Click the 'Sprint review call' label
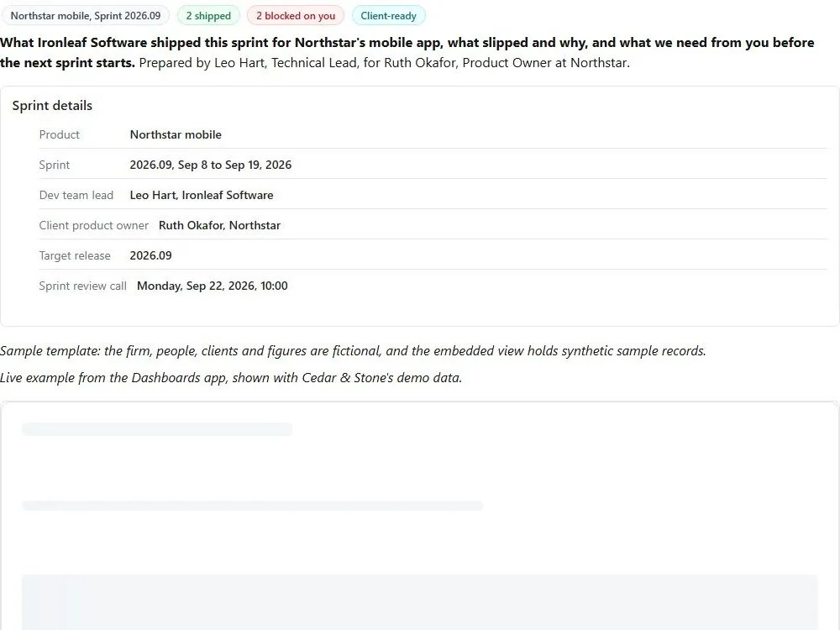The width and height of the screenshot is (840, 630). coord(82,286)
